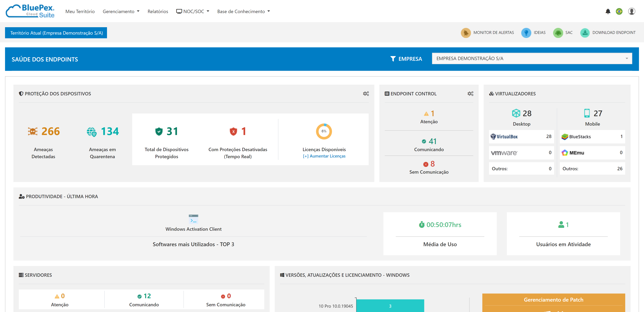Click the VirtualBox logo row

[x=521, y=137]
